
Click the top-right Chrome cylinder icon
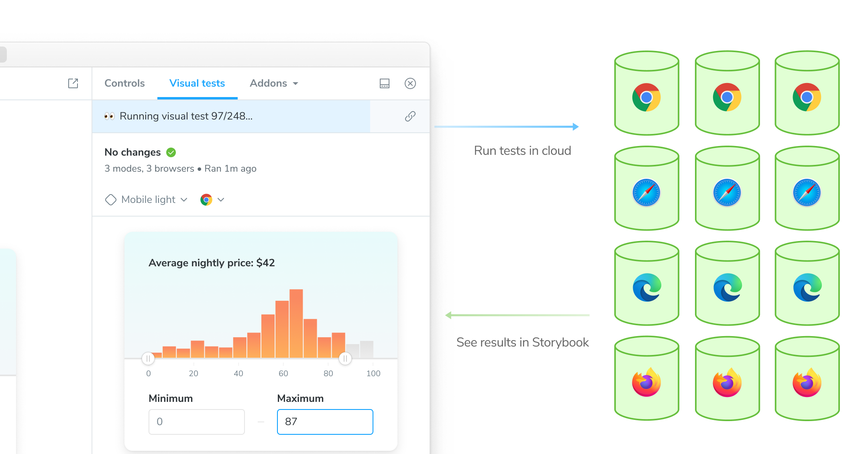[x=807, y=97]
